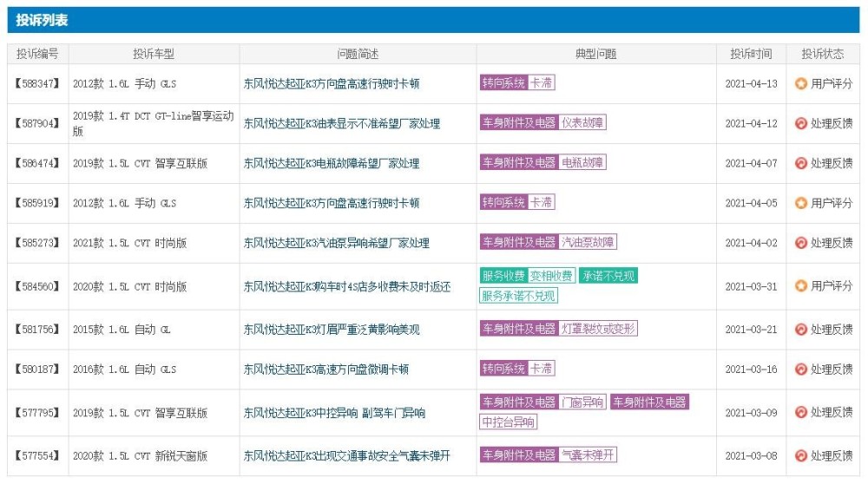Click date 2021-03-31

(x=751, y=286)
